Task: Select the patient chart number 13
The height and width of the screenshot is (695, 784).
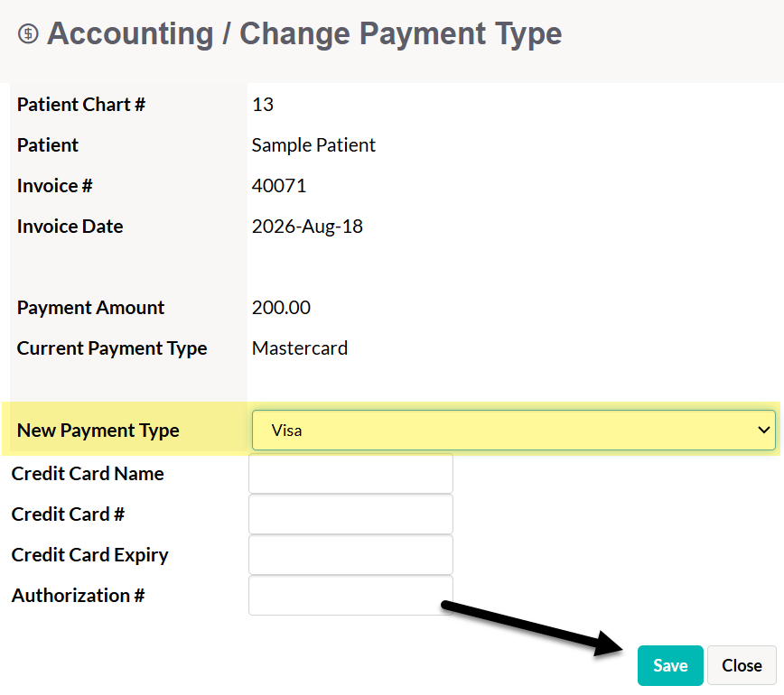Action: click(x=263, y=105)
